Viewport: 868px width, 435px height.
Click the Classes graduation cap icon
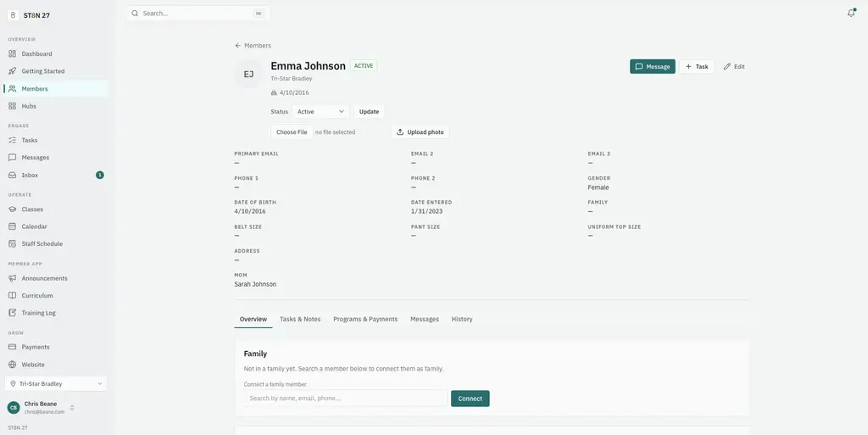(12, 209)
